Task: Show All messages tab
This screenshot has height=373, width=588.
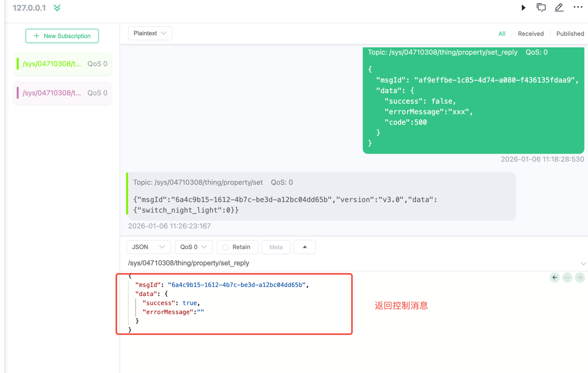Action: [502, 34]
